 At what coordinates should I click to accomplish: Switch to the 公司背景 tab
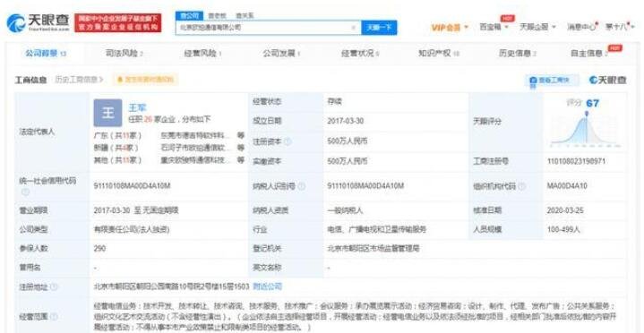pyautogui.click(x=46, y=54)
